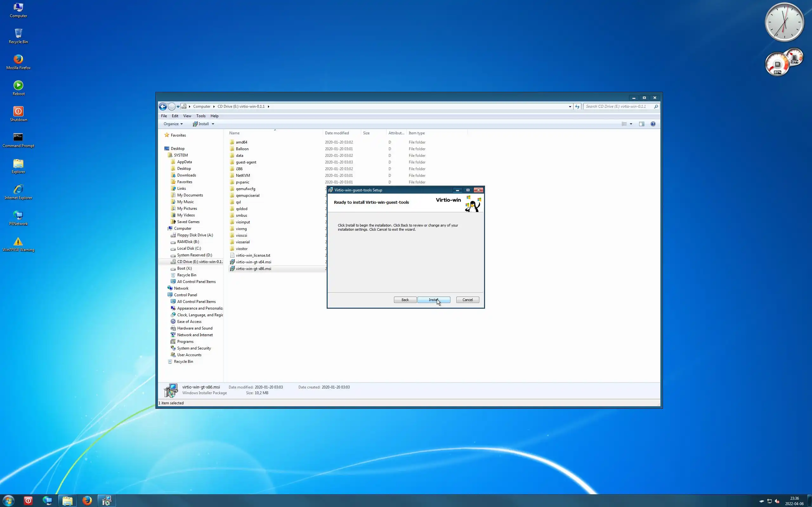This screenshot has height=507, width=812.
Task: Open the Tools menu
Action: [x=201, y=116]
